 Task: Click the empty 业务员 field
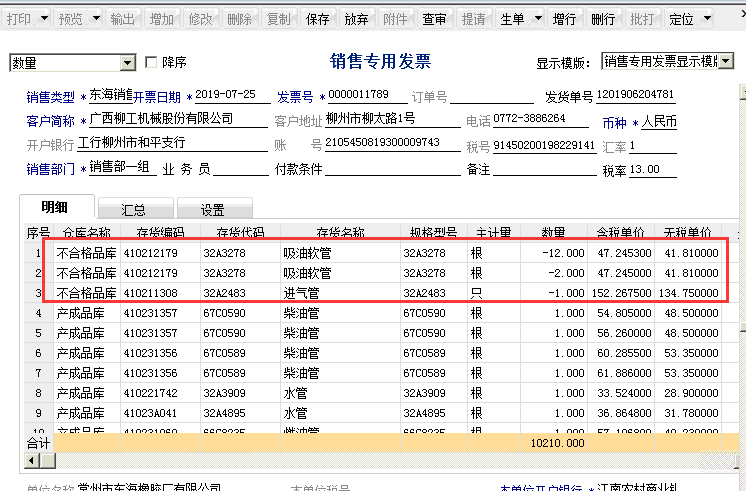point(241,168)
